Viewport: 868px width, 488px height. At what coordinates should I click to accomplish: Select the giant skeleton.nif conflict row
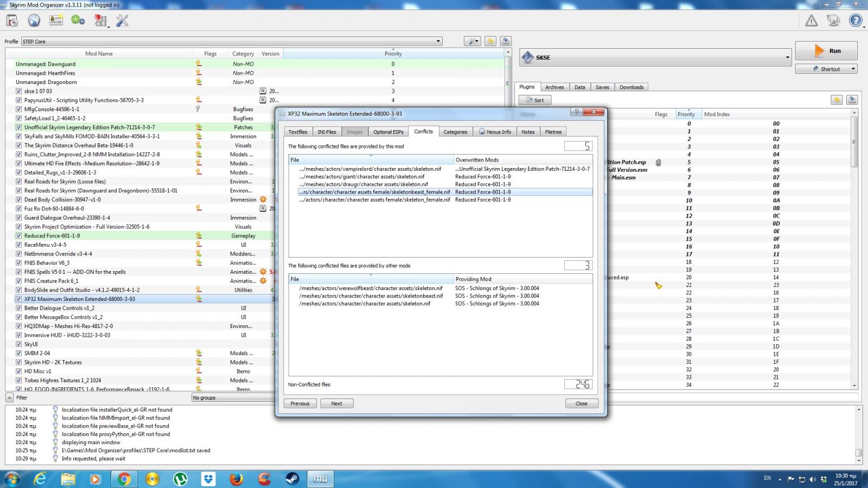tap(440, 176)
